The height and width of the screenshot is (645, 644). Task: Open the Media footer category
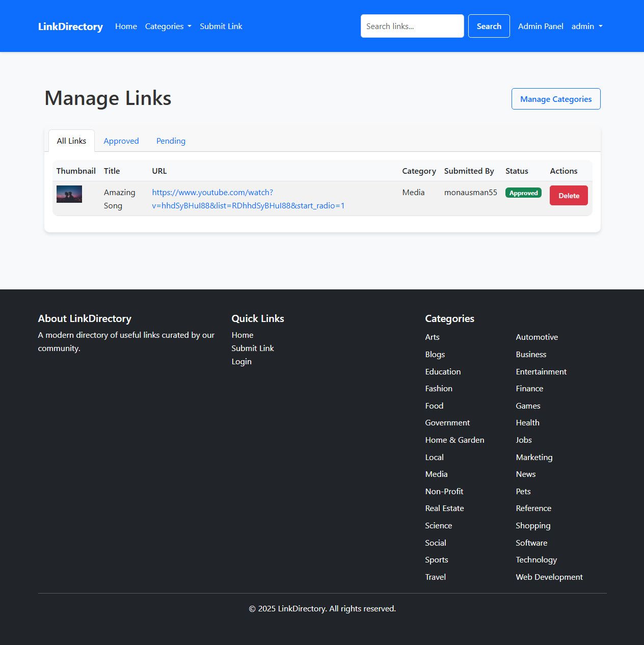coord(437,474)
